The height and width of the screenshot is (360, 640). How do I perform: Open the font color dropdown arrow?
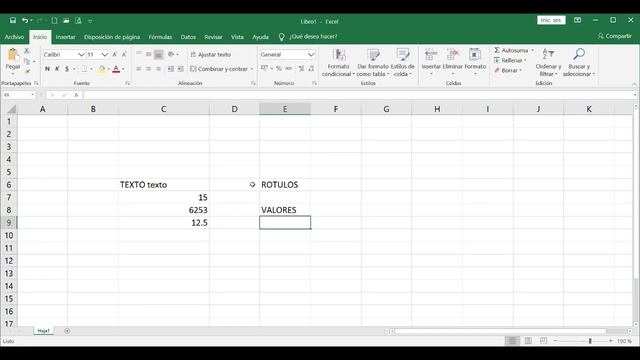click(x=123, y=69)
